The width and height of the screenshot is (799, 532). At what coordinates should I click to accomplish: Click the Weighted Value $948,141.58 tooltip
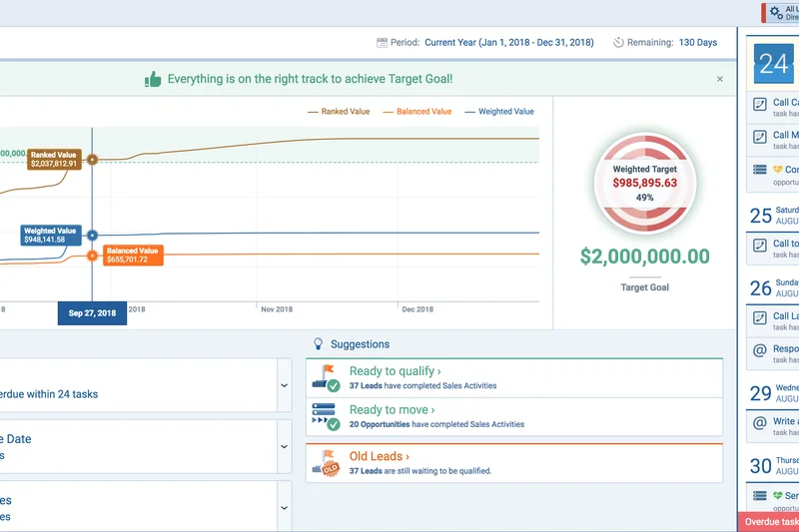pos(51,236)
